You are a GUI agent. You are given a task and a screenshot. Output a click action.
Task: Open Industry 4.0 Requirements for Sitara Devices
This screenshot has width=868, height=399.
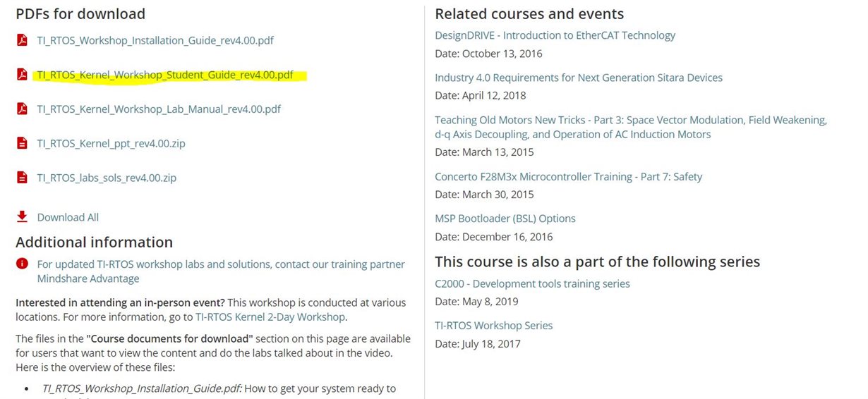(578, 78)
